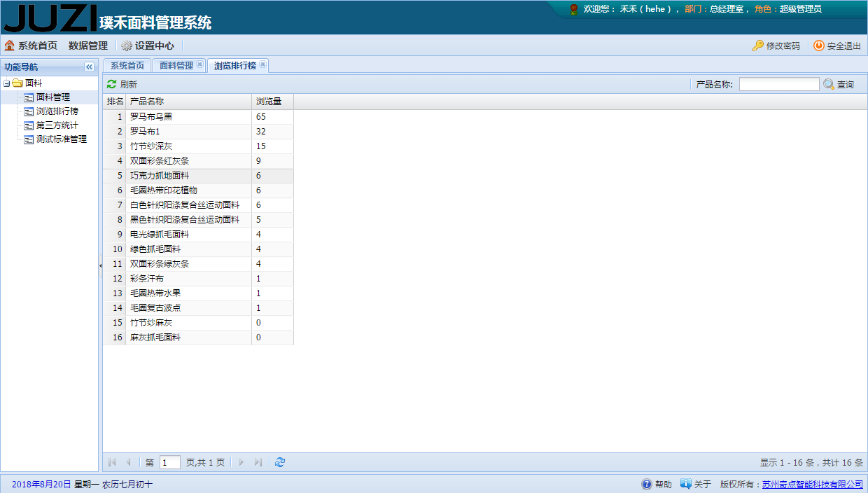Go to last page icon
Viewport: 868px width, 493px height.
tap(258, 462)
